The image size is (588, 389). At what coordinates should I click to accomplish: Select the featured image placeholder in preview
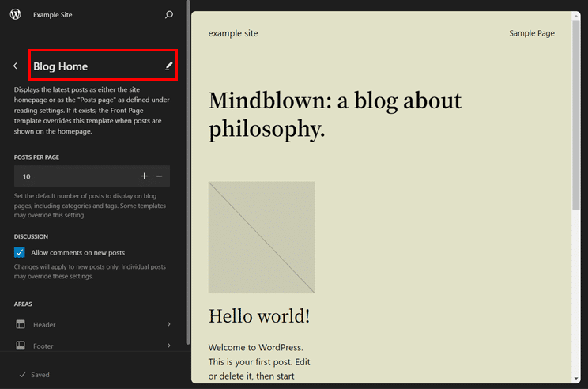262,237
